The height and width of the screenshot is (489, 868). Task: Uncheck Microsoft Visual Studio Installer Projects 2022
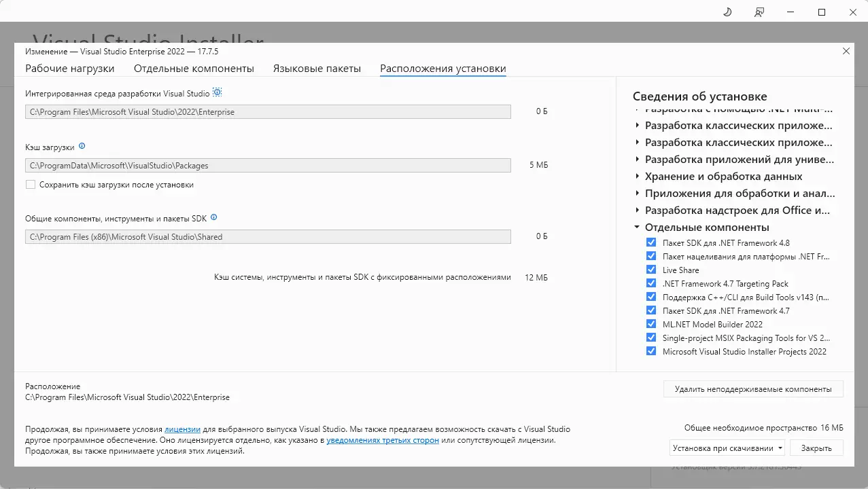(651, 352)
